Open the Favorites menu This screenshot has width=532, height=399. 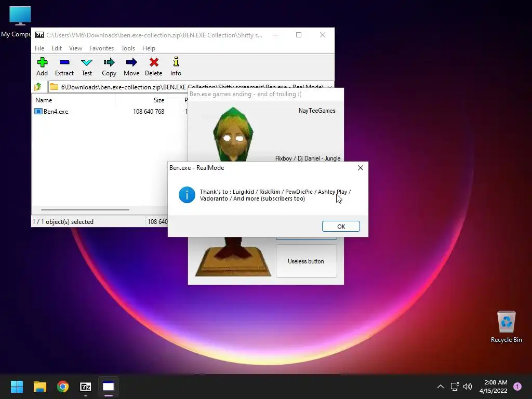tap(101, 48)
